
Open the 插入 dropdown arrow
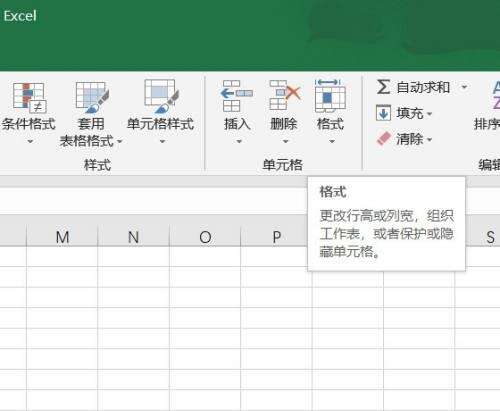point(239,142)
